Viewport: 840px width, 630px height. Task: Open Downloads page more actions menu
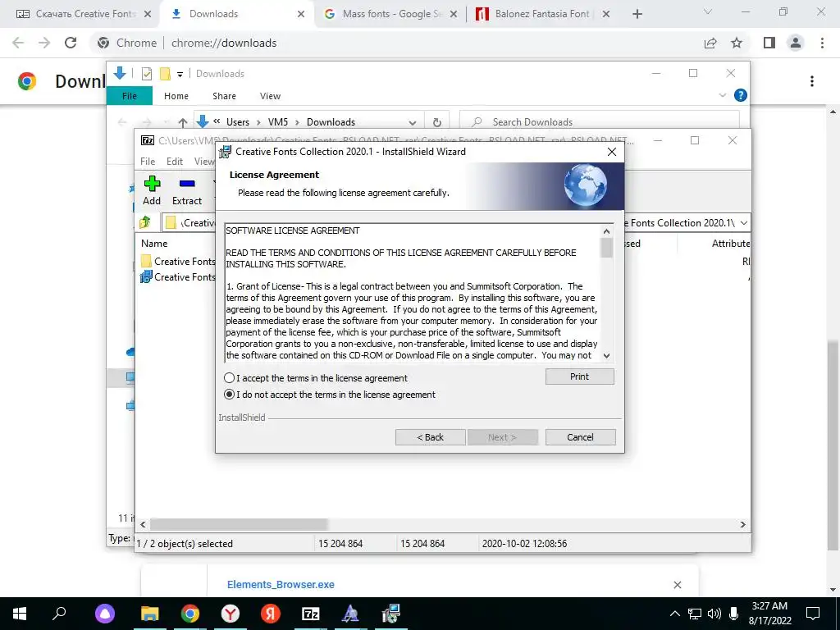coord(812,81)
